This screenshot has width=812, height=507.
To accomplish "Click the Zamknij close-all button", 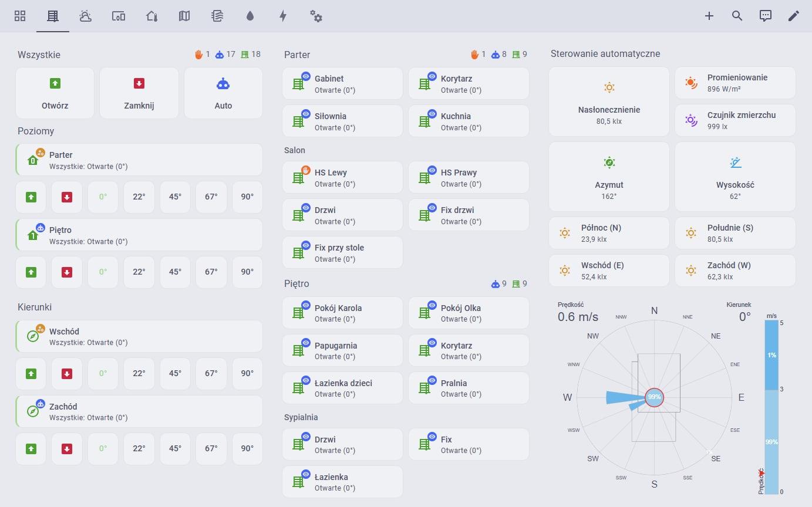I will coord(139,93).
